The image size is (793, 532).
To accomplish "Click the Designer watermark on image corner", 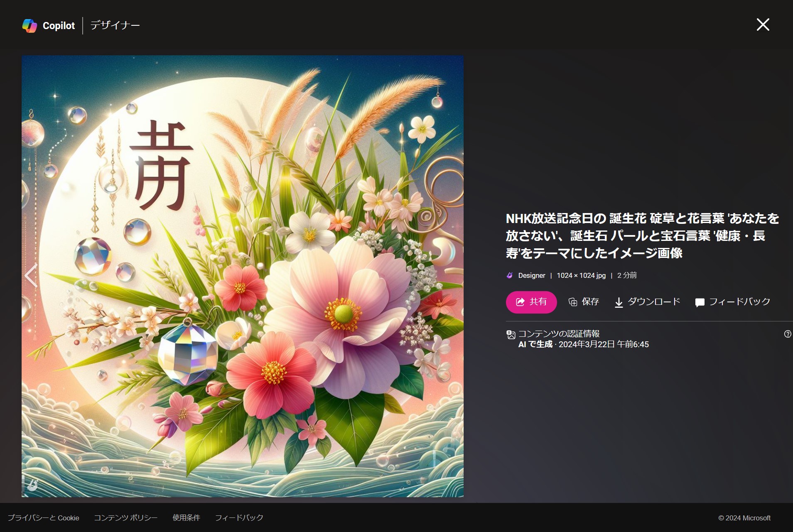I will [32, 484].
